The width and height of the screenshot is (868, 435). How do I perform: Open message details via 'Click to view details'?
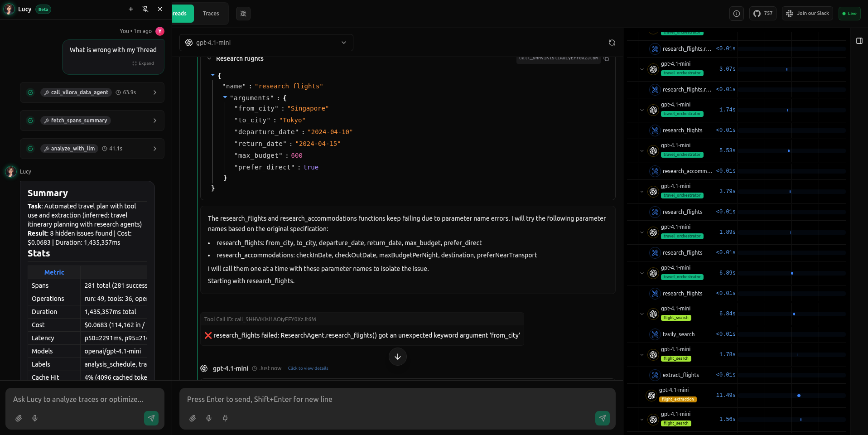308,368
